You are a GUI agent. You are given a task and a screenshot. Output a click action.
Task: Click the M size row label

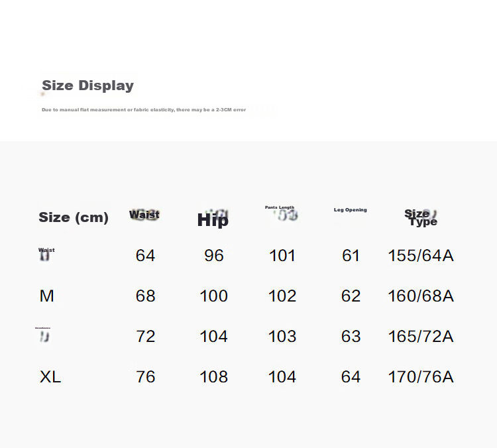point(46,296)
